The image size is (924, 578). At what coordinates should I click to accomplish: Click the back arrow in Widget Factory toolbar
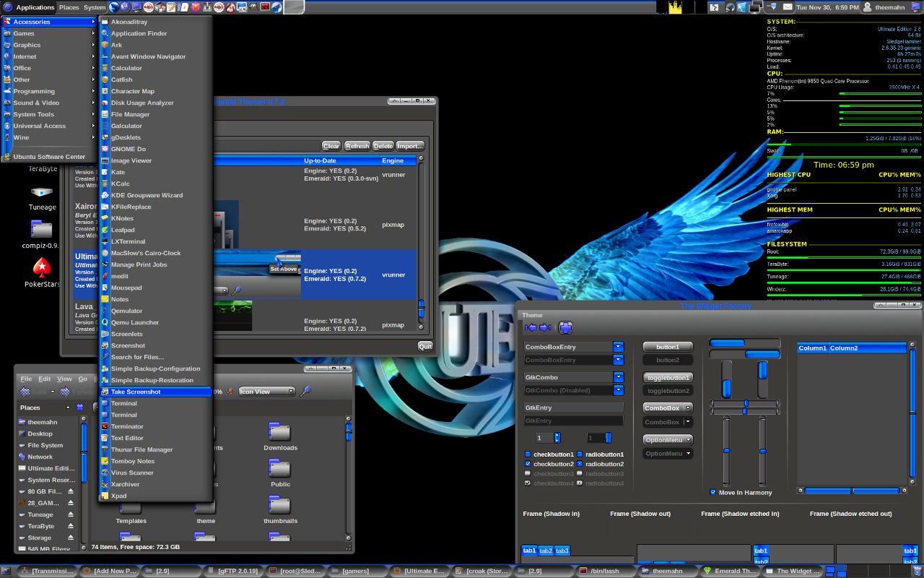click(x=531, y=328)
